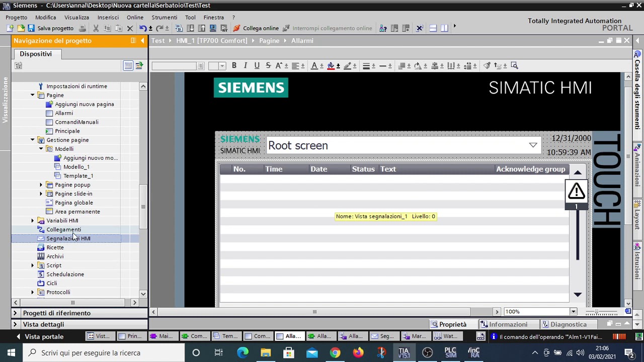Select the ComandiManuali page

coord(76,122)
